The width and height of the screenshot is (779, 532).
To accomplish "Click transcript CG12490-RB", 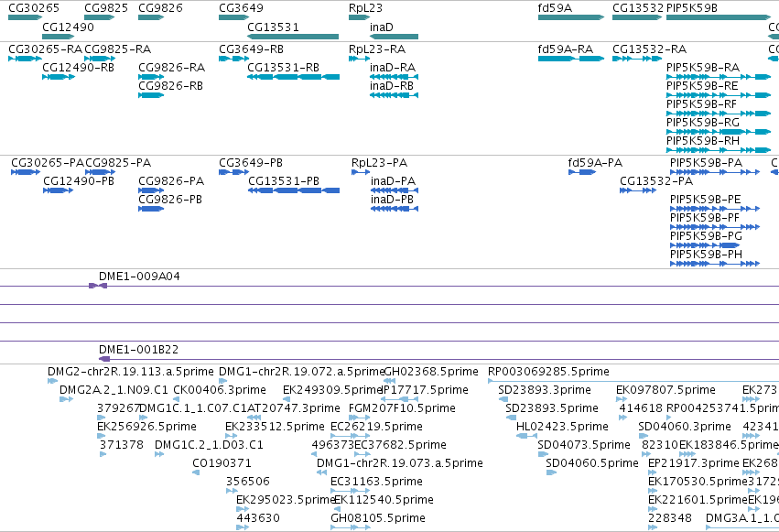I will coord(59,77).
